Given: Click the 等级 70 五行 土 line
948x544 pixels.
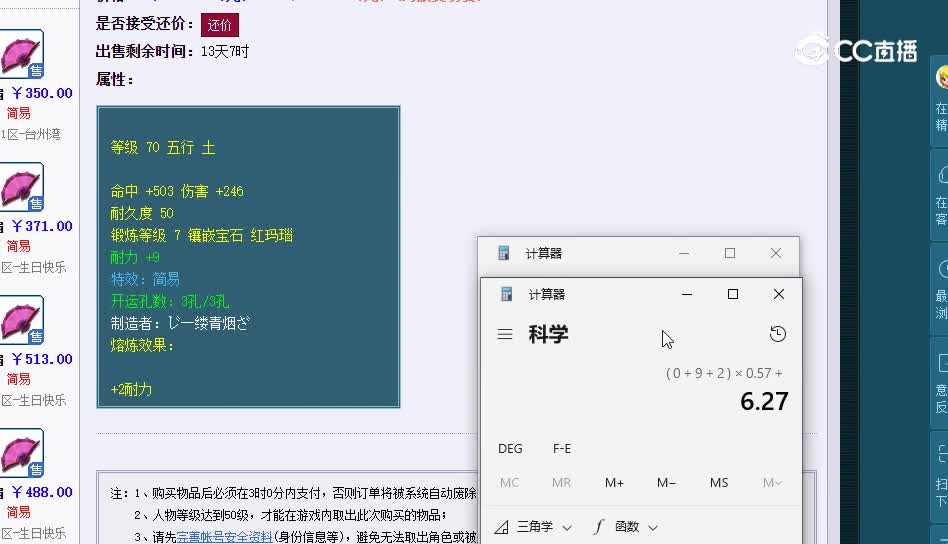Looking at the screenshot, I should (163, 147).
